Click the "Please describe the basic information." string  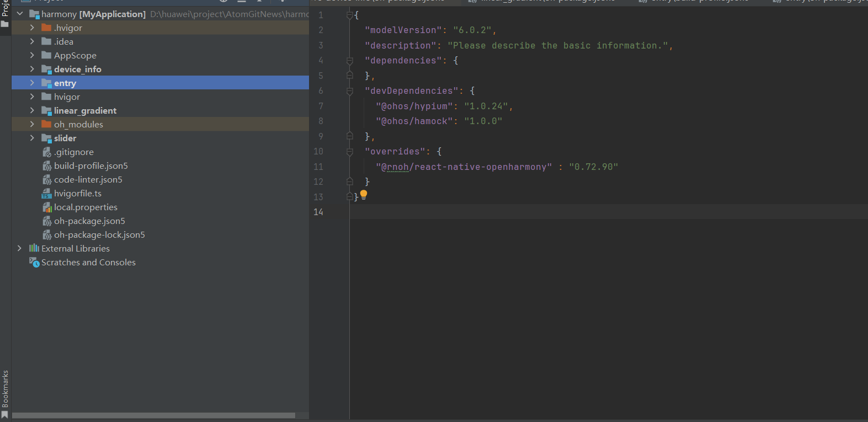coord(557,46)
